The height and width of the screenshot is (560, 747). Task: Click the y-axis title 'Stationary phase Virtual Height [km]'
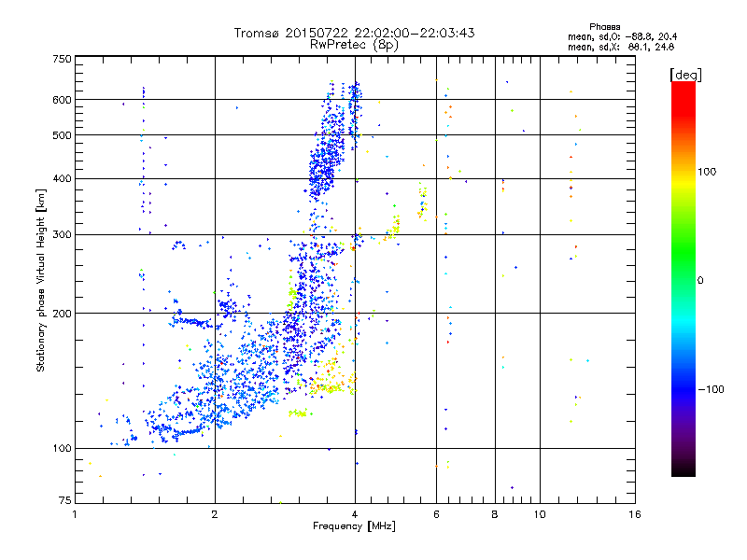tap(40, 280)
